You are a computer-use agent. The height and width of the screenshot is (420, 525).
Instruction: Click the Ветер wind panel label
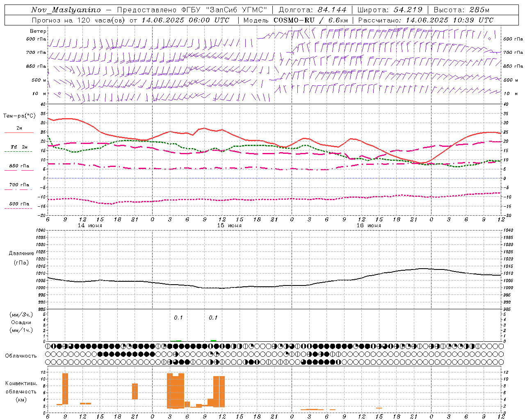tap(38, 31)
